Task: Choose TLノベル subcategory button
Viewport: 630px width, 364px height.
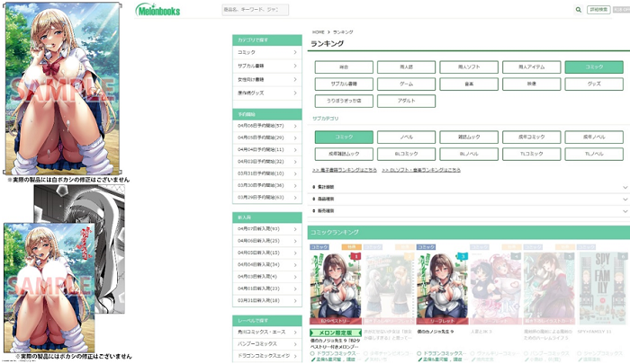Action: (594, 154)
